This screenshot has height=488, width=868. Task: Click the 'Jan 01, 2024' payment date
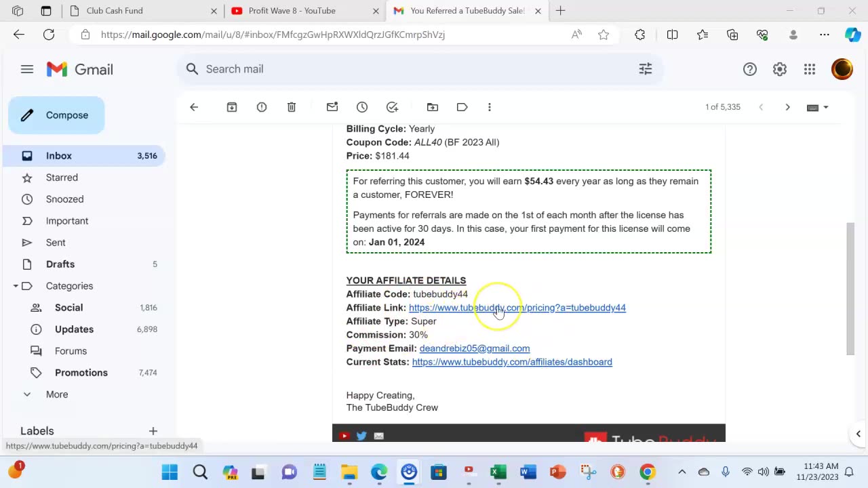coord(397,242)
